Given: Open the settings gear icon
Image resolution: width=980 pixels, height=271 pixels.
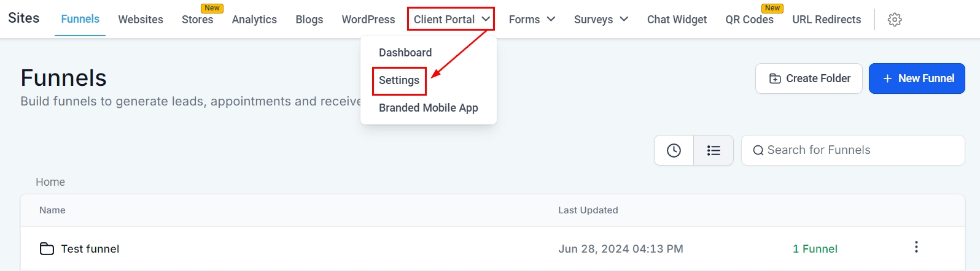Looking at the screenshot, I should click(x=895, y=20).
